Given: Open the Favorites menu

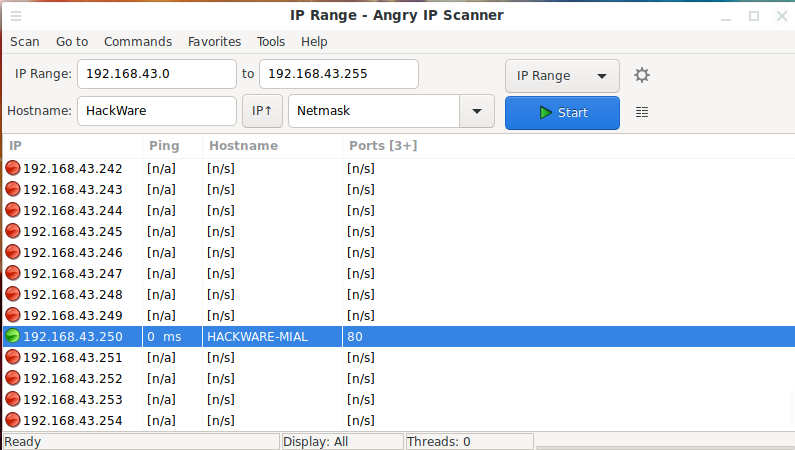Looking at the screenshot, I should point(215,42).
